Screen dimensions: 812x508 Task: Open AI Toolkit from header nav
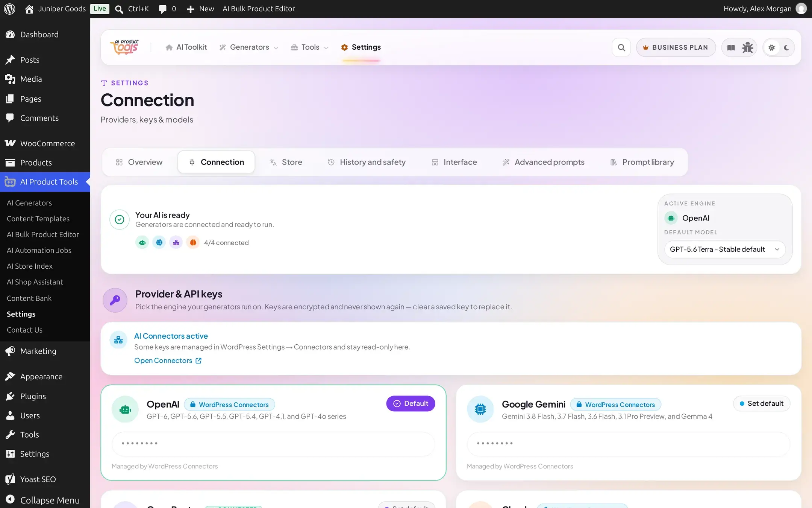(x=186, y=47)
